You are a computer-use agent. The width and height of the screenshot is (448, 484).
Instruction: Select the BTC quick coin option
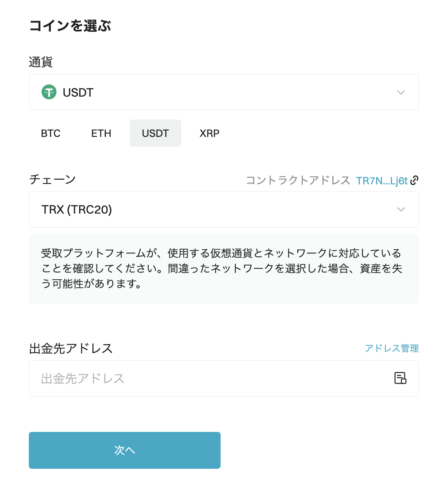click(x=50, y=134)
